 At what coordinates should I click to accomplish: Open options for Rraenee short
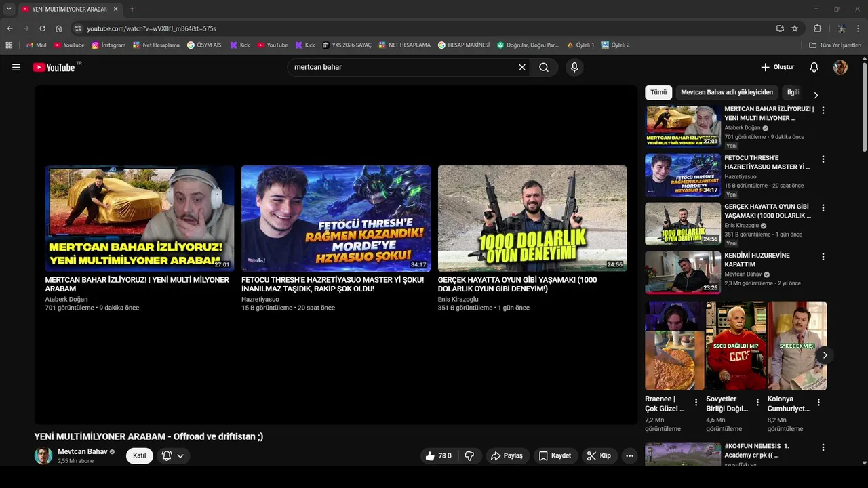pyautogui.click(x=696, y=402)
